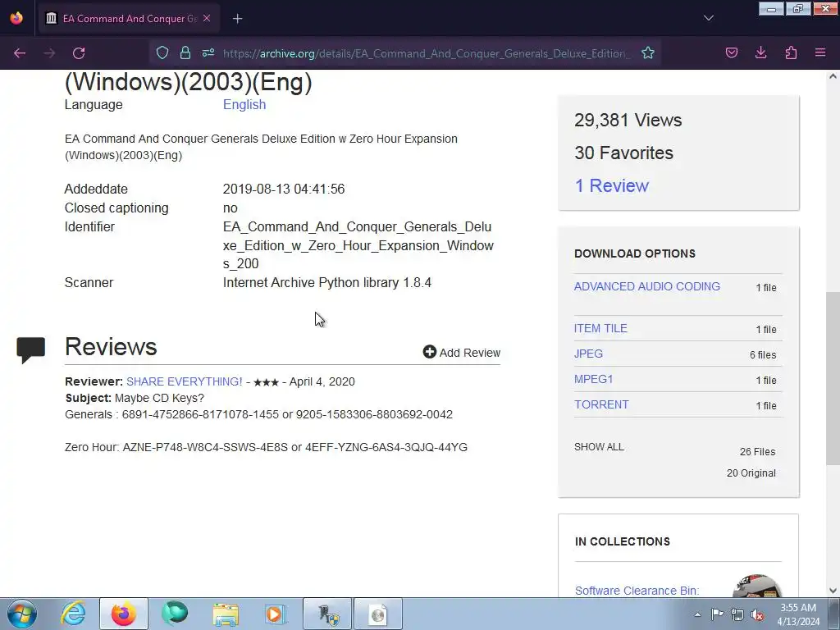Open Windows Media Player from taskbar

(x=276, y=614)
